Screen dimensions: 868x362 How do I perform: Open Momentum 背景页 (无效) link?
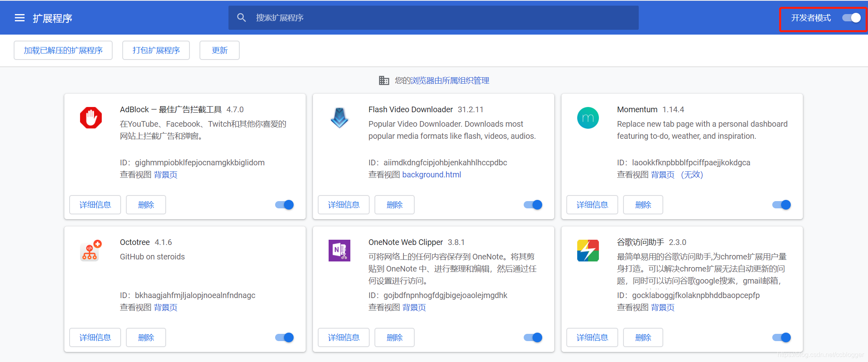tap(677, 175)
